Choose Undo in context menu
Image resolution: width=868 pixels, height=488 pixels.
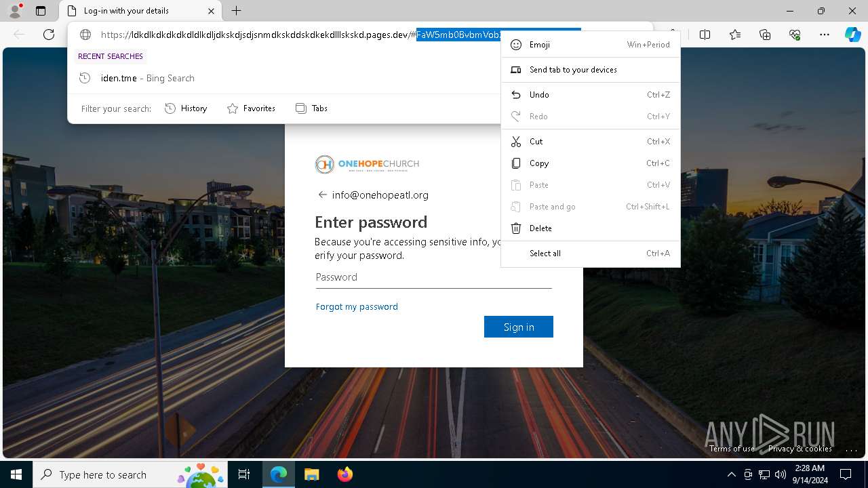pos(591,95)
